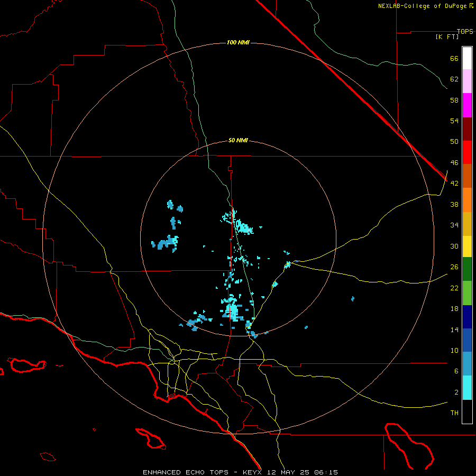Click the dark orange 46 K FT swatch

[x=467, y=176]
